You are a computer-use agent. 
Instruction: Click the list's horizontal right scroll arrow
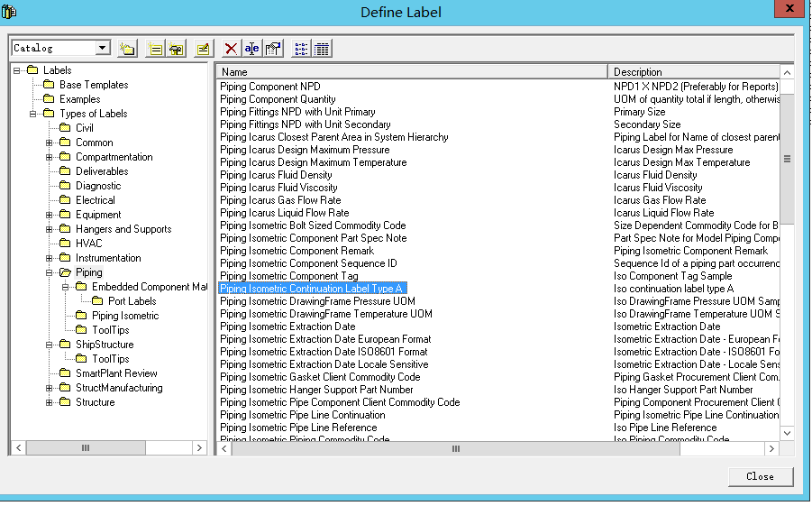[771, 448]
